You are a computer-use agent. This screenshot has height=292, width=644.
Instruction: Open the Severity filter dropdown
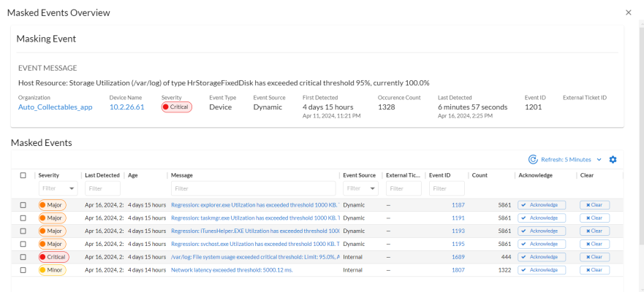[56, 188]
